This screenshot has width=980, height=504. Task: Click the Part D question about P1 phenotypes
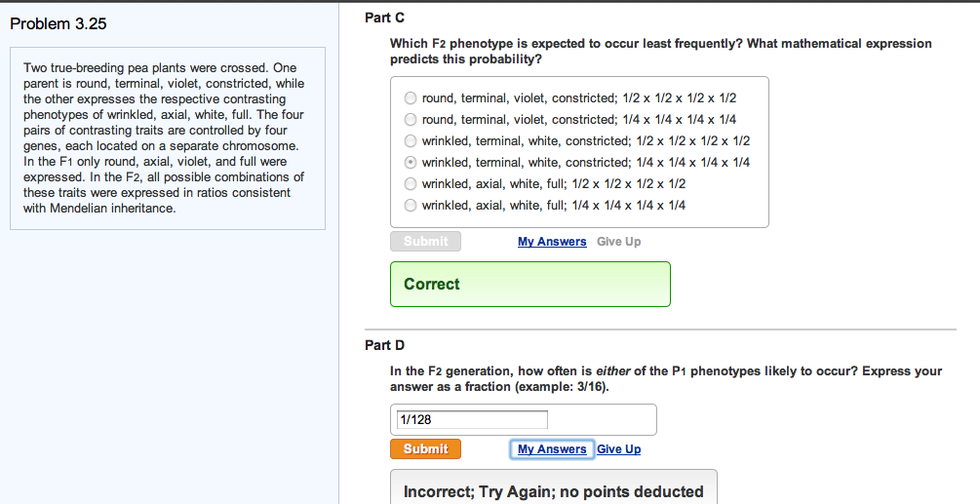click(666, 379)
